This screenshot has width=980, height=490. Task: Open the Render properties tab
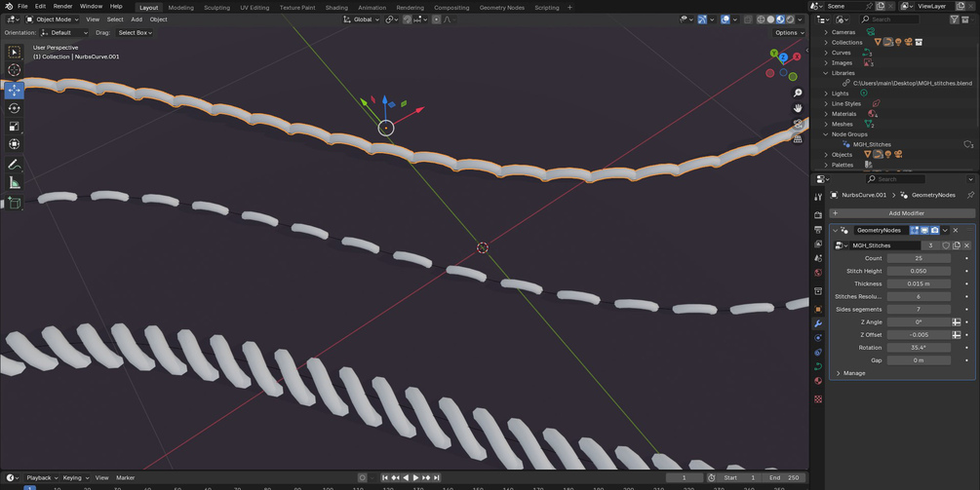[818, 214]
